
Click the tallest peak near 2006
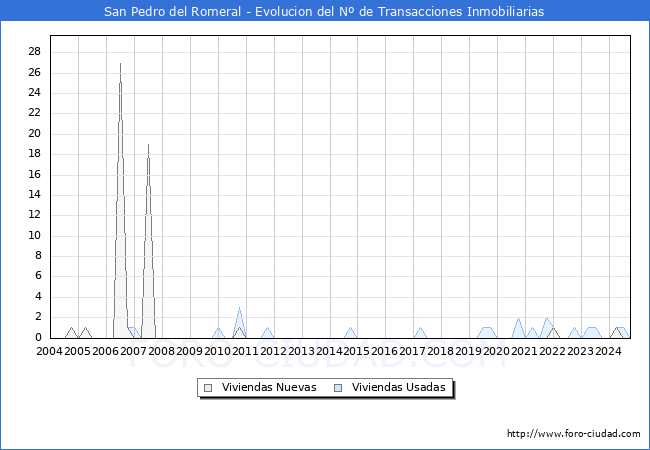point(121,64)
